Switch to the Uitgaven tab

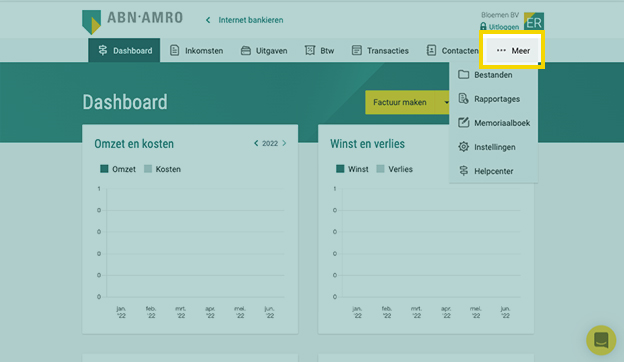[x=264, y=51]
